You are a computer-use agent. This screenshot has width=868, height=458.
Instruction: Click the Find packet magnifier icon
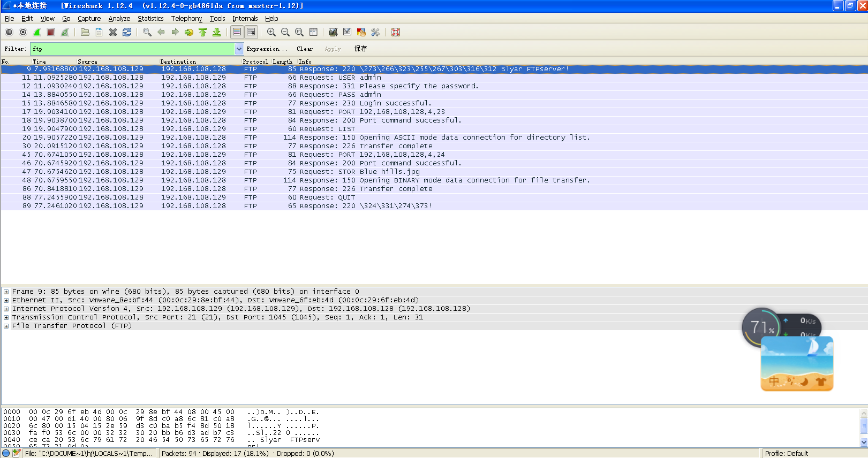147,32
